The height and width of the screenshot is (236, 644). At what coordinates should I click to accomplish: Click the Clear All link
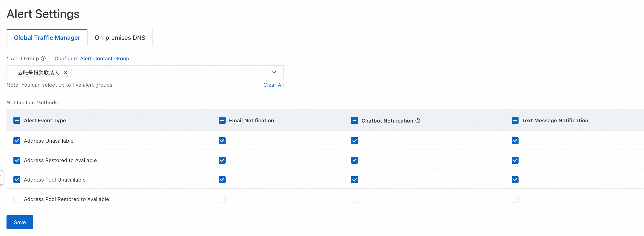click(273, 85)
